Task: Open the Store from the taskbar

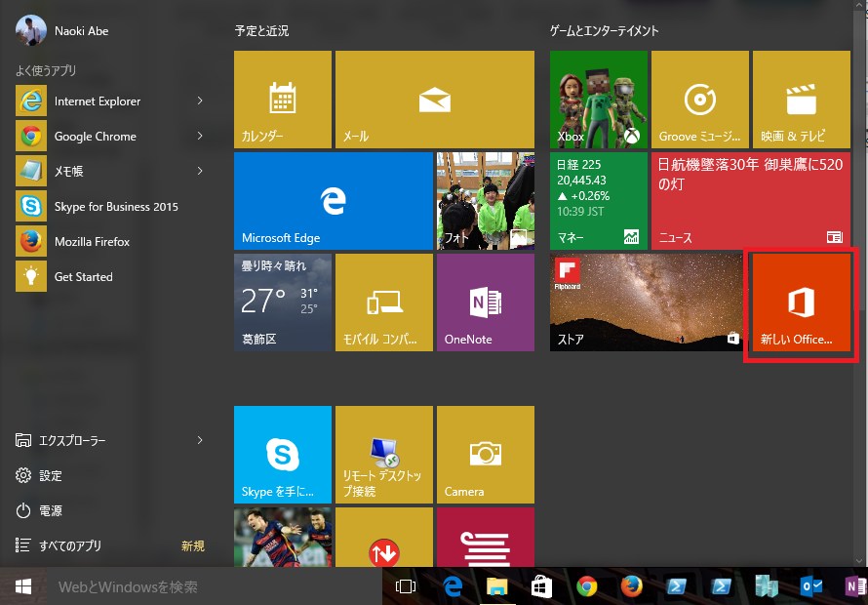Action: pos(541,586)
